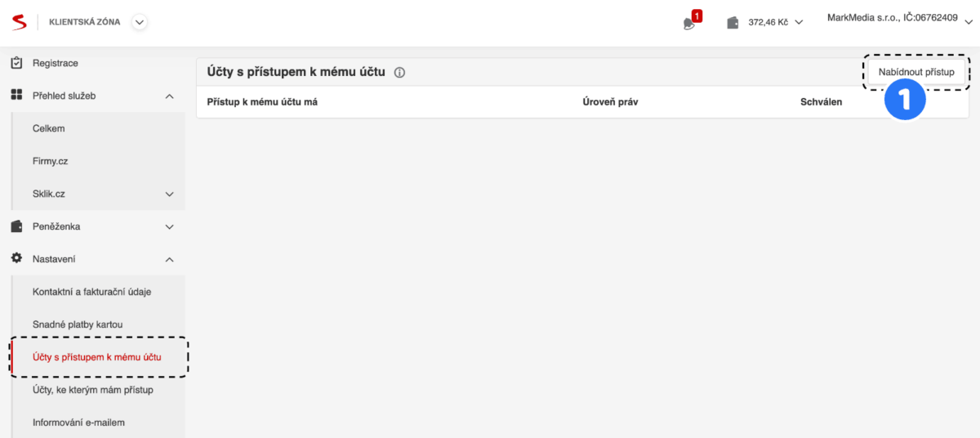Click the wallet icon beside 372,46 Kč
Viewport: 980px width, 438px height.
[733, 23]
